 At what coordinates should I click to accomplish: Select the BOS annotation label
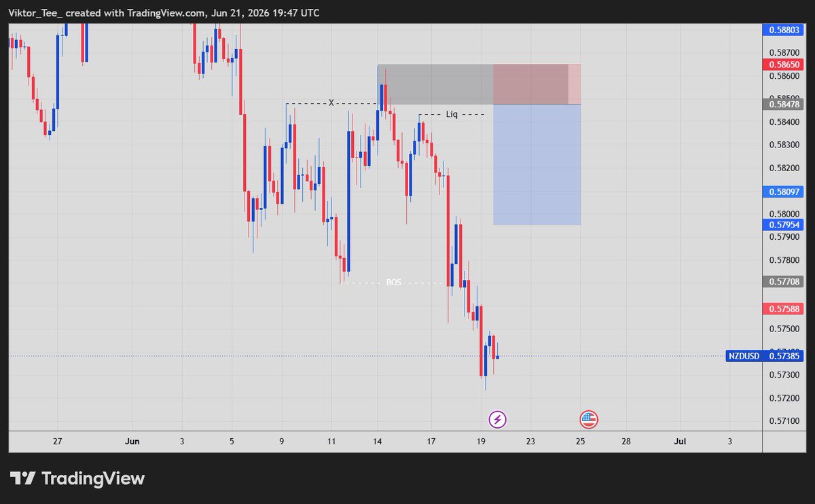pos(394,282)
